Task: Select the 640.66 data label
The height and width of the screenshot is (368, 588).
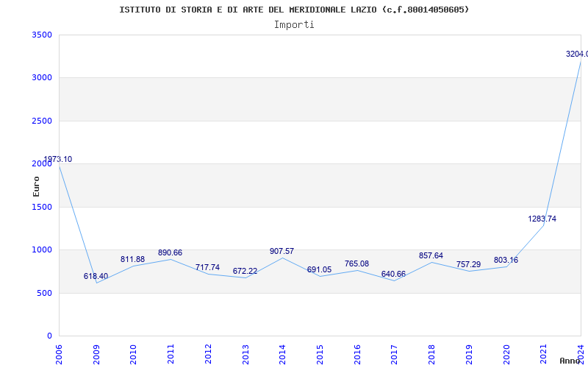Action: click(x=393, y=274)
